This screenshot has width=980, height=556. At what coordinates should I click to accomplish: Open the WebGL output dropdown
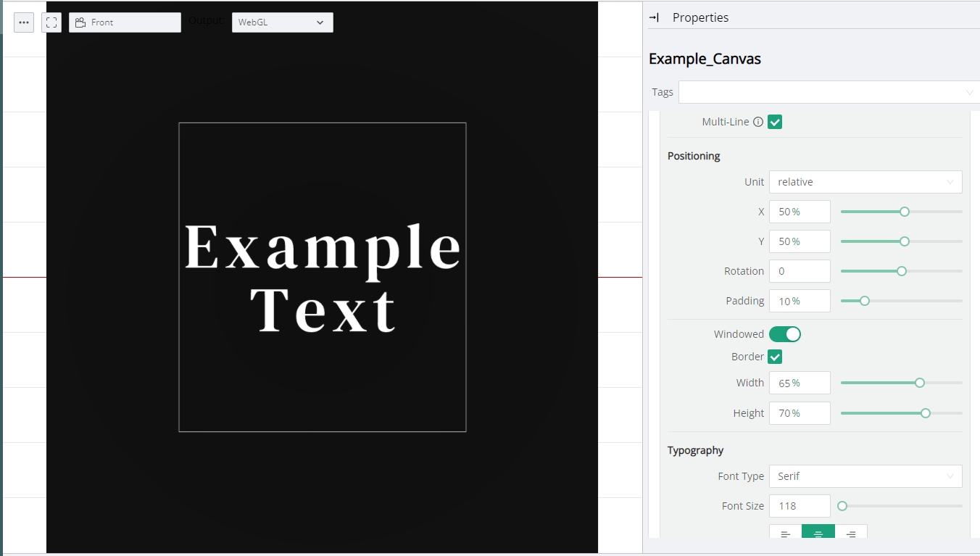[282, 22]
